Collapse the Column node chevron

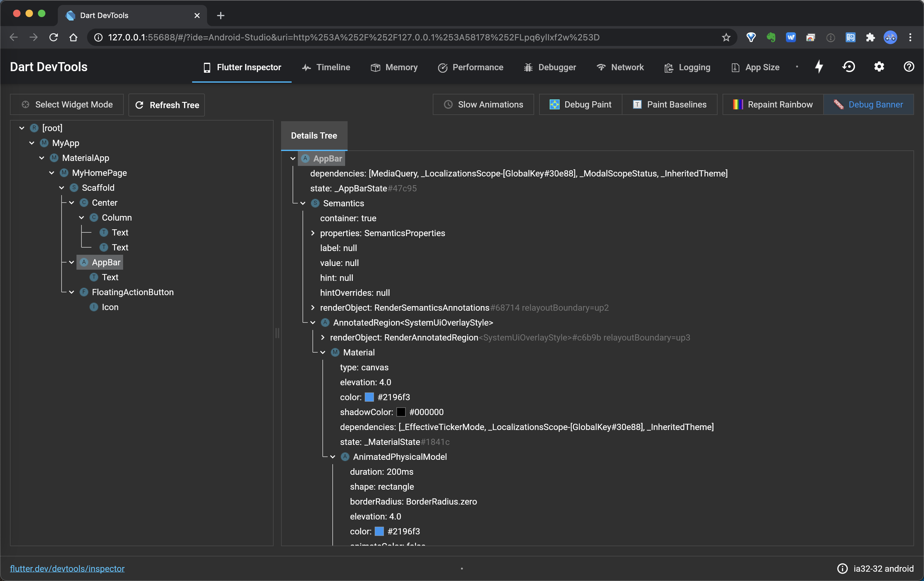point(82,217)
